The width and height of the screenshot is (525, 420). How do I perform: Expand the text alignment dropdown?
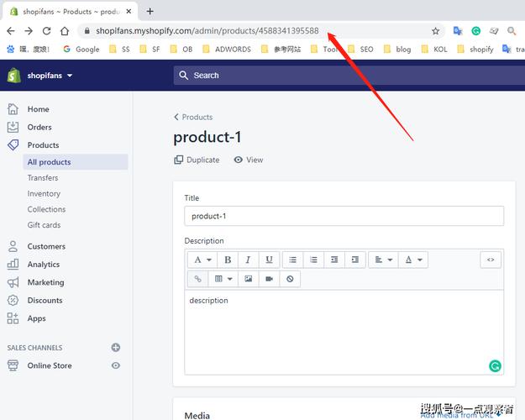(x=382, y=260)
